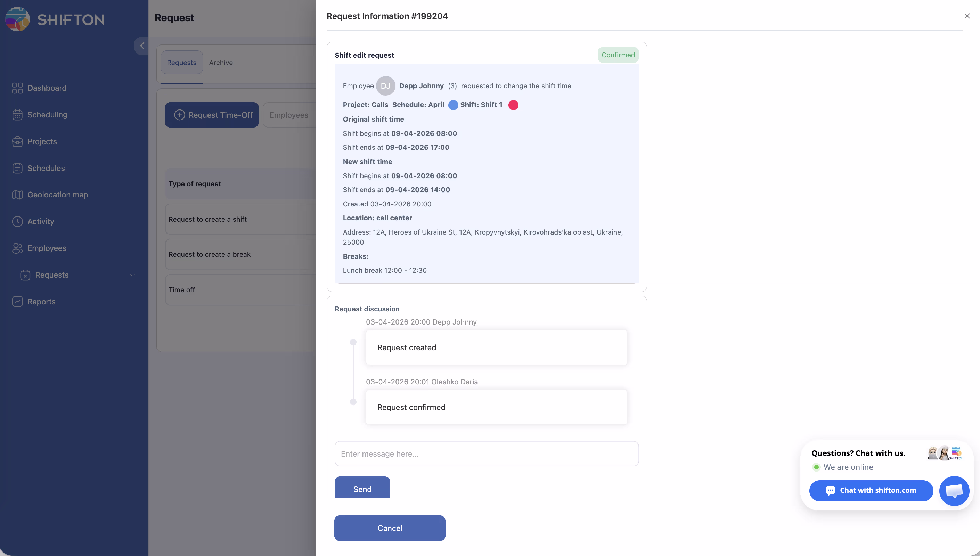Click the Schedules sidebar icon
The height and width of the screenshot is (556, 980).
[x=17, y=169]
